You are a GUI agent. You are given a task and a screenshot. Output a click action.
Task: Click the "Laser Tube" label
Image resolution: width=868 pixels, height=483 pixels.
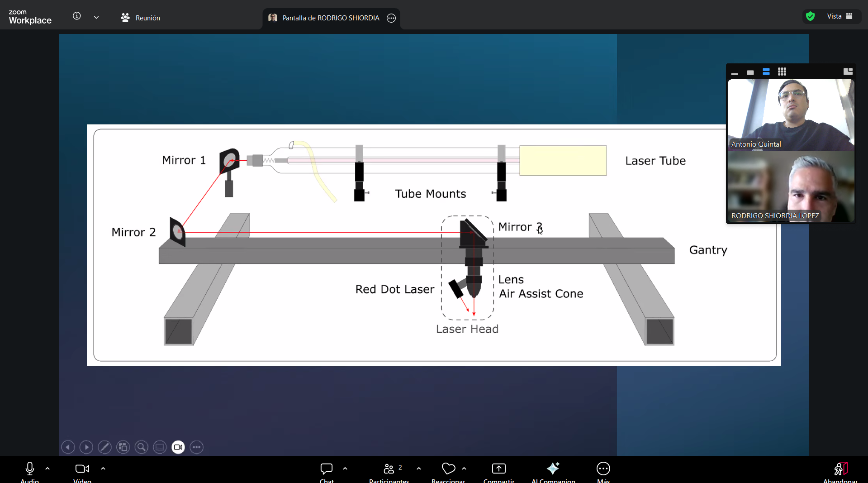655,161
